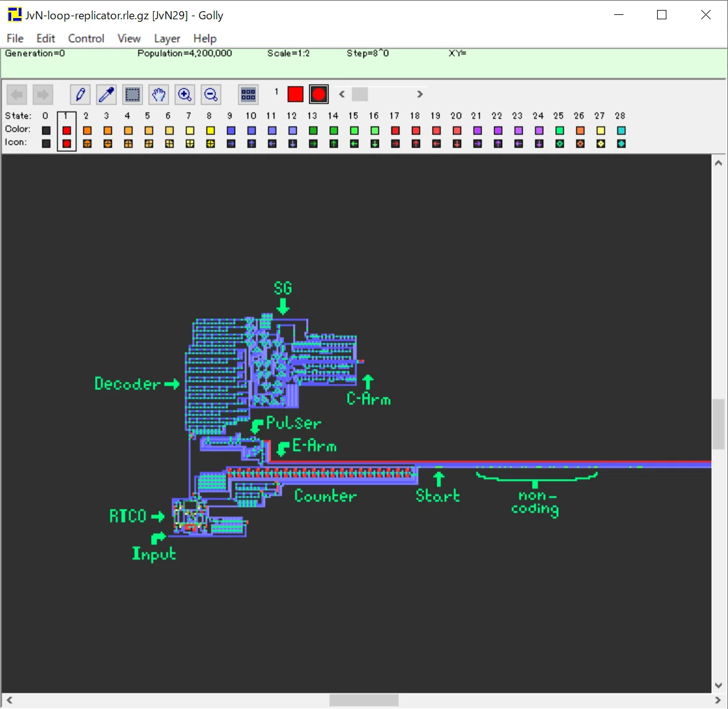728x709 pixels.
Task: Click the Redo right-arrow toolbar button
Action: tap(43, 95)
